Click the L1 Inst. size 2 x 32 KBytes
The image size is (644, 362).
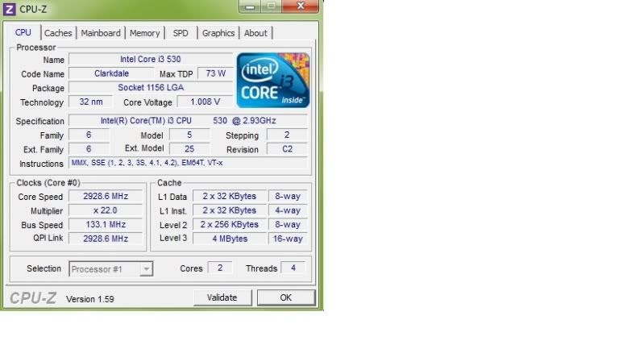229,210
